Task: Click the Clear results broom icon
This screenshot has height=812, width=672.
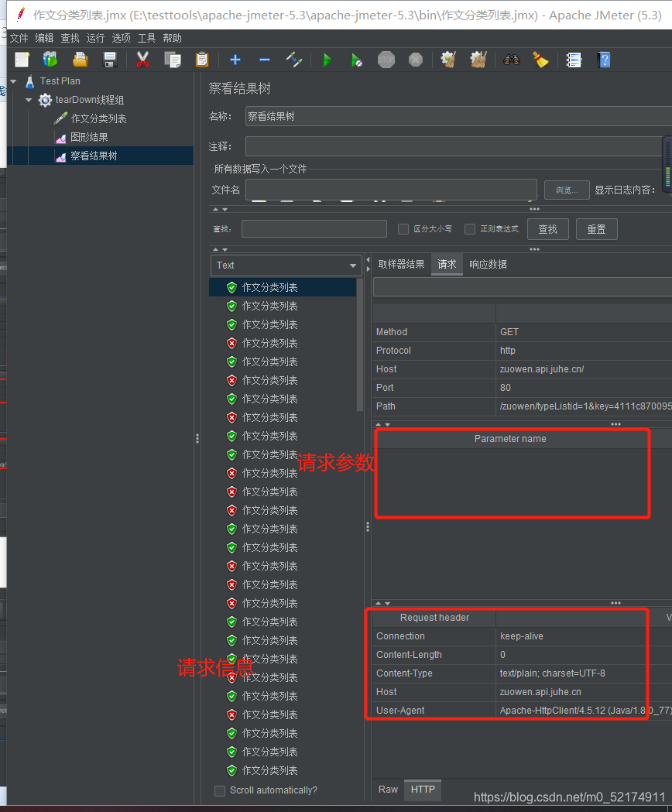Action: click(448, 60)
